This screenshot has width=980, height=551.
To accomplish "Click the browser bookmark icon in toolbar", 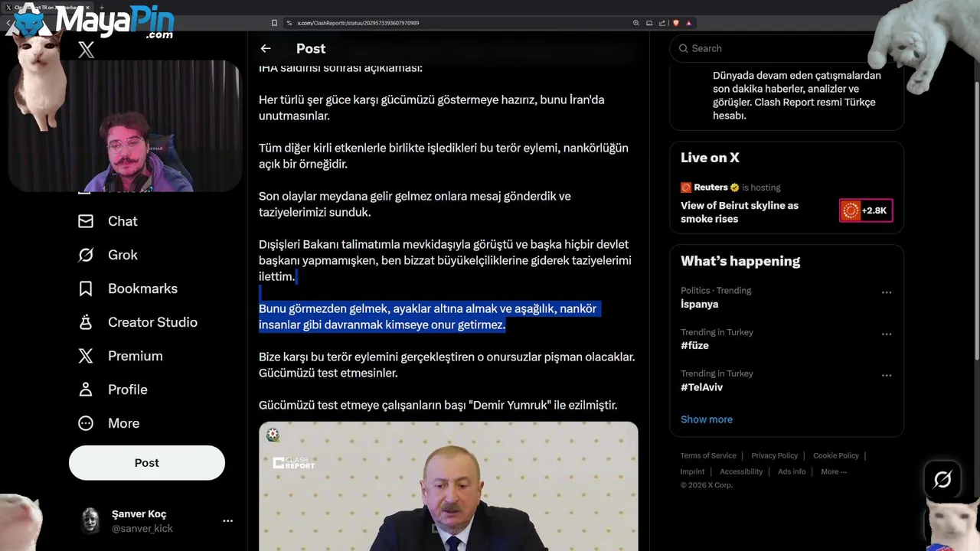I will coord(274,23).
